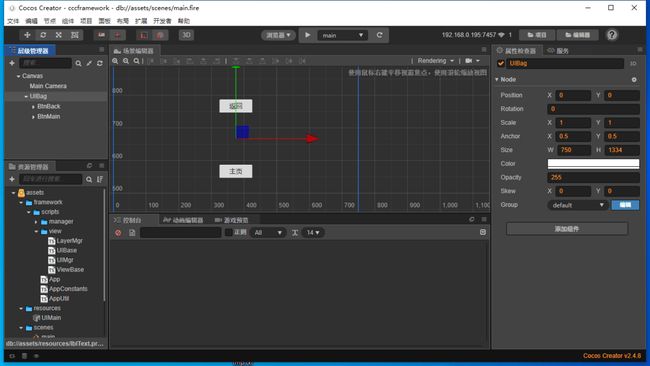Click the add asset plus icon

tap(12, 179)
